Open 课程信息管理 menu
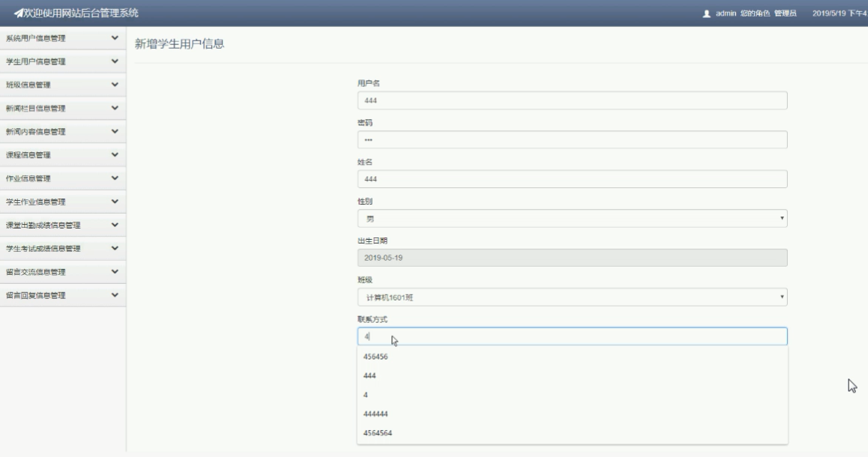 62,155
